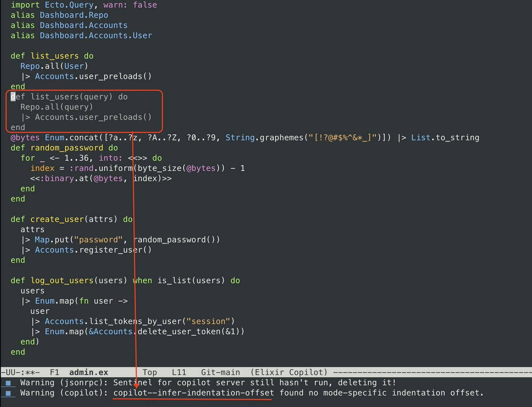
Task: Click the greyed 'def list_users(query) do' suggestion
Action: 69,97
